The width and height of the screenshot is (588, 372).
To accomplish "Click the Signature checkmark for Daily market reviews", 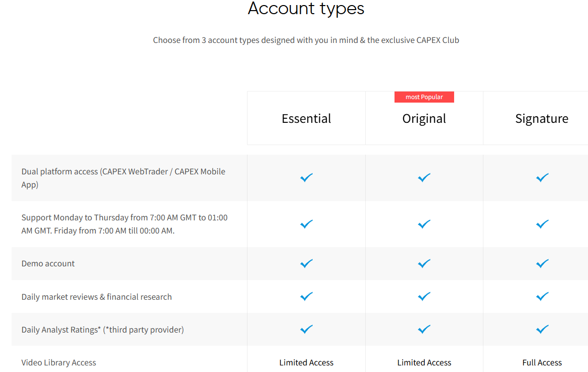I will click(x=542, y=297).
